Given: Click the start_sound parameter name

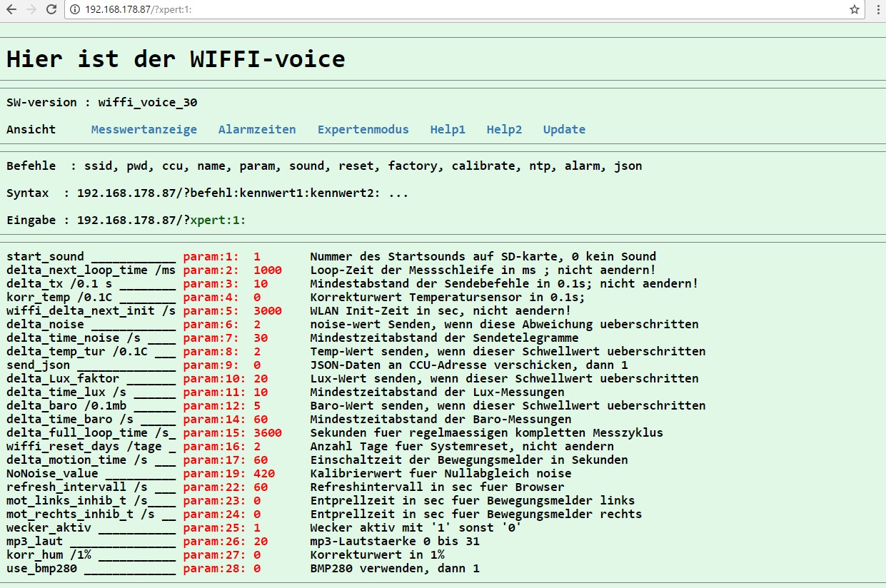Looking at the screenshot, I should pos(45,256).
